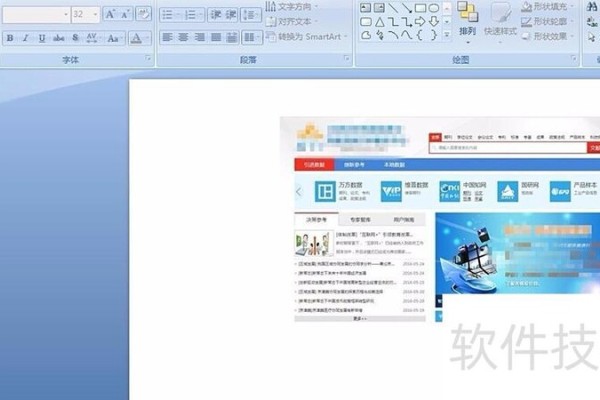Open the Columns dropdown

point(252,37)
